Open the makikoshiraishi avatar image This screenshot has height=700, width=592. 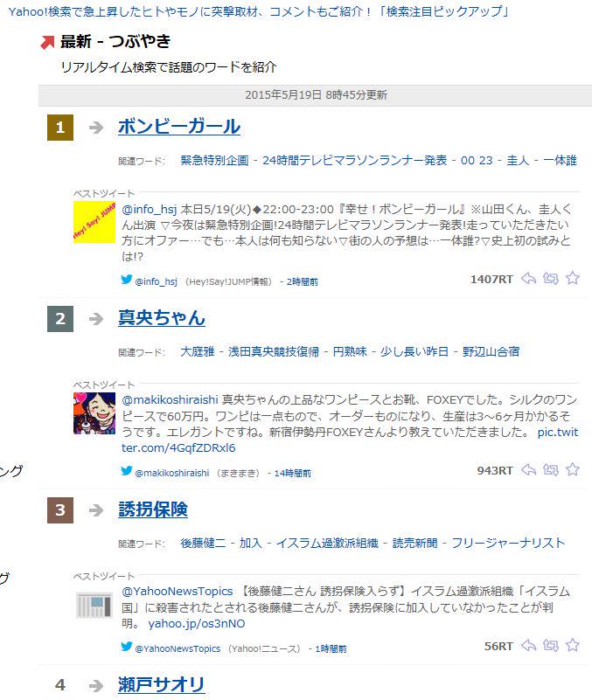tap(94, 413)
